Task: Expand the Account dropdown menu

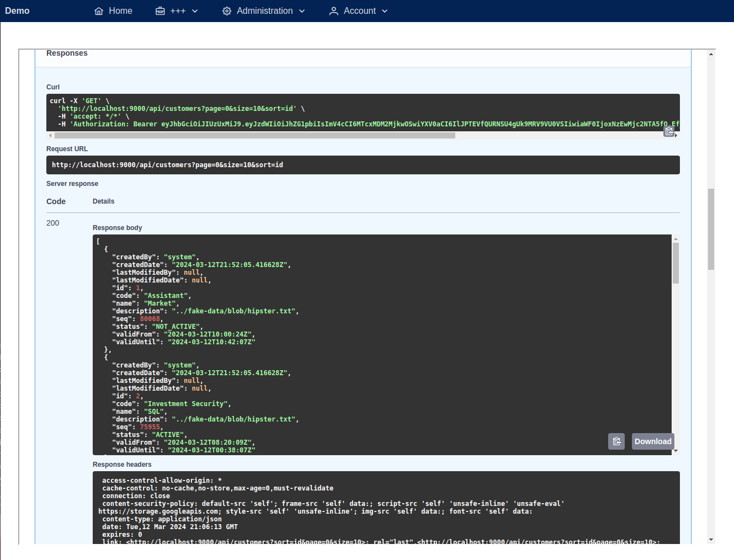Action: (358, 10)
